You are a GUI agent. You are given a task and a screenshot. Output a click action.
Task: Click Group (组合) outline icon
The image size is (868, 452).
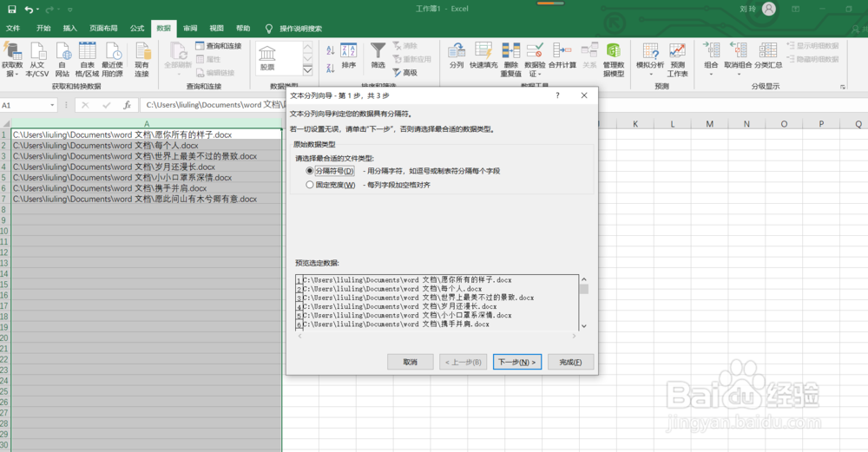712,59
